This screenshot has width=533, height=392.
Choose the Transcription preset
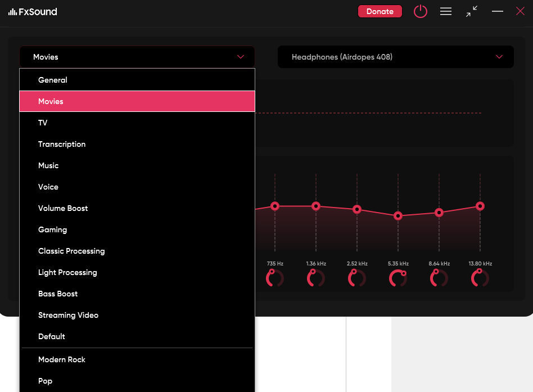click(x=137, y=144)
